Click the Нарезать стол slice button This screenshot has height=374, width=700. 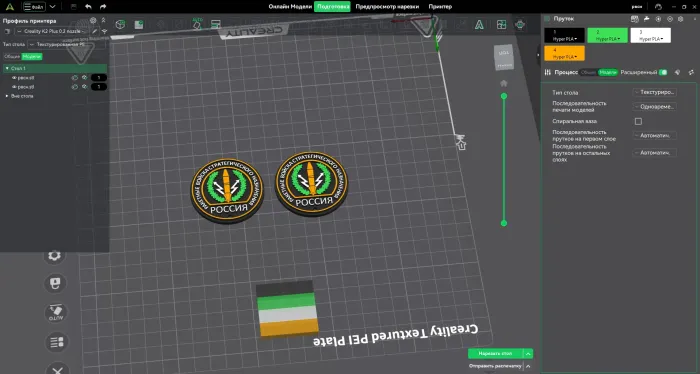pos(495,353)
